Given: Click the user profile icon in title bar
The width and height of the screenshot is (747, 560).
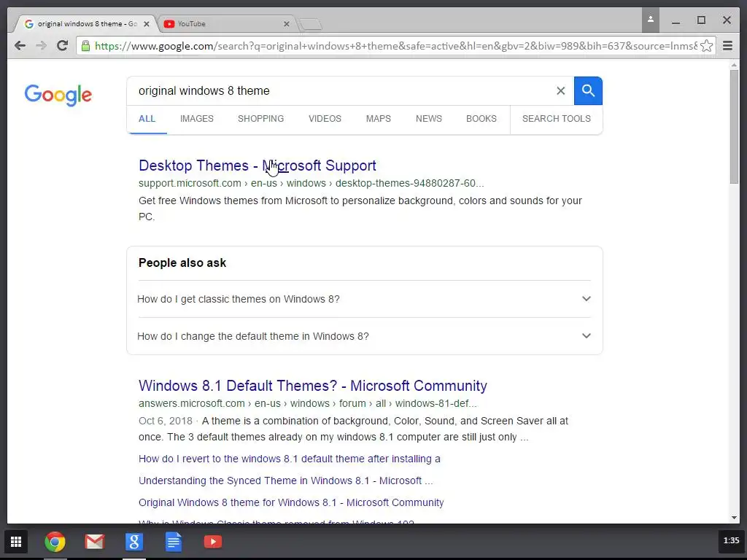Looking at the screenshot, I should [x=650, y=20].
